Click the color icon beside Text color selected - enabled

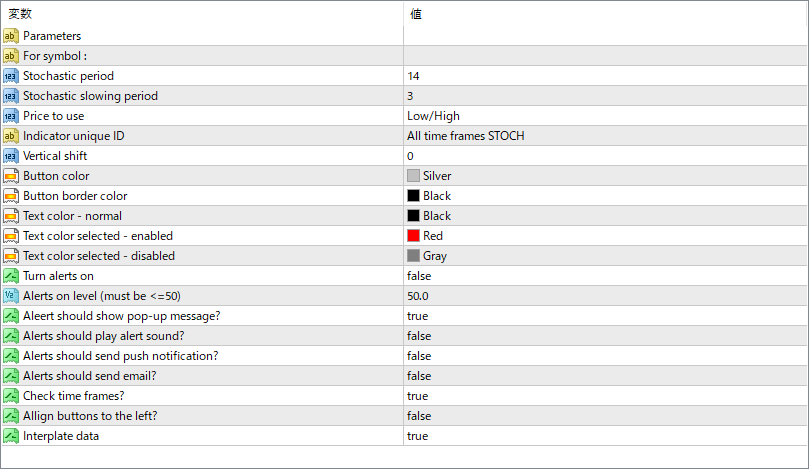[x=10, y=236]
